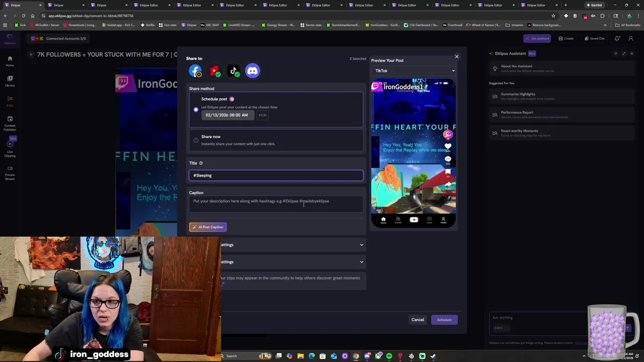The image size is (644, 362).
Task: Open the user profile icon
Action: pos(631,39)
